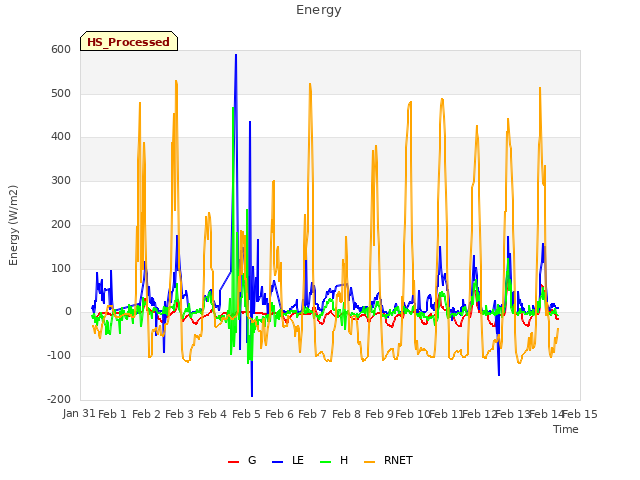Screen dimensions: 640x480
Task: Click the red G legend color marker
Action: [233, 462]
